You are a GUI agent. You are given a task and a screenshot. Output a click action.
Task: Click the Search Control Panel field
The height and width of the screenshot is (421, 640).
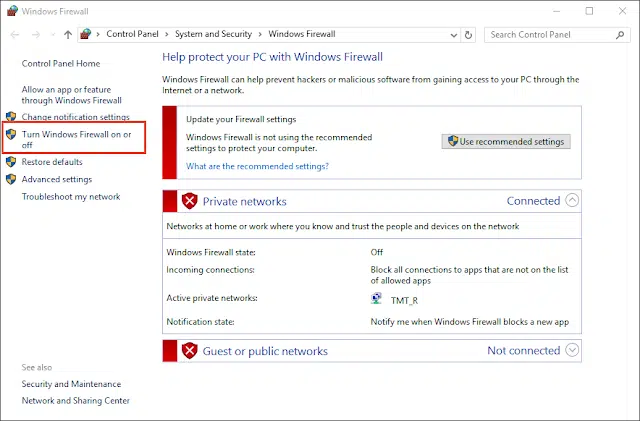[557, 35]
